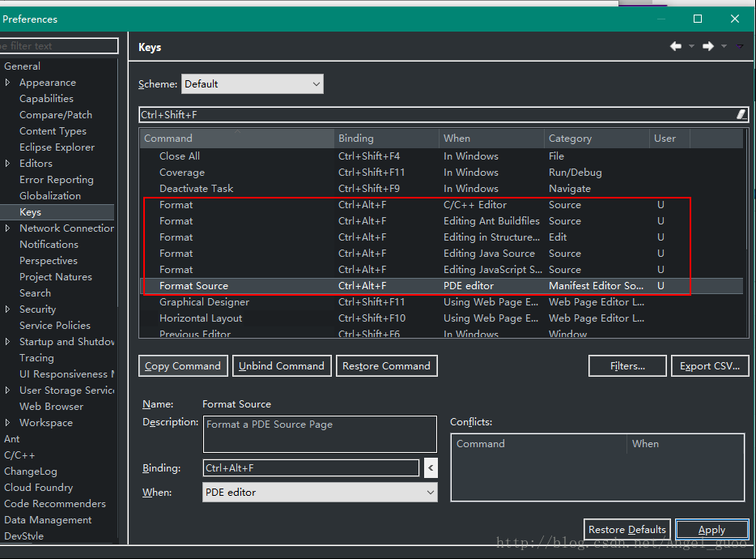Open back history dropdown arrow
The height and width of the screenshot is (559, 756).
pyautogui.click(x=691, y=46)
